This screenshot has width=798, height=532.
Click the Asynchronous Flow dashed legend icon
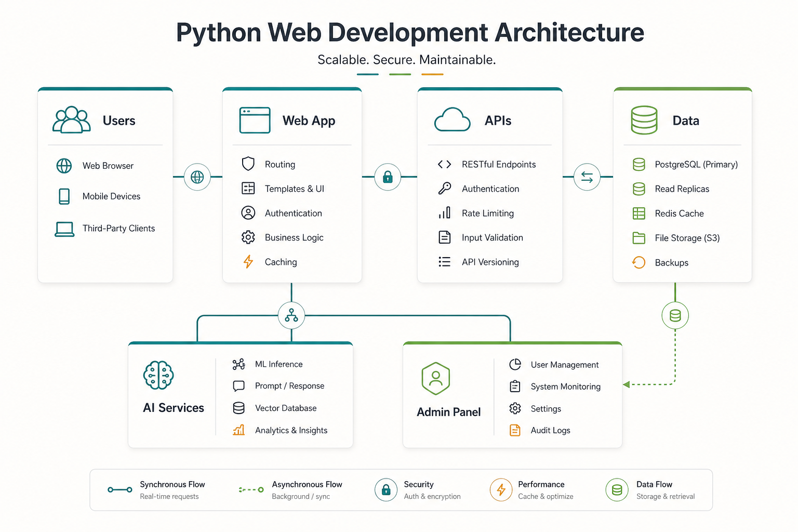point(251,489)
